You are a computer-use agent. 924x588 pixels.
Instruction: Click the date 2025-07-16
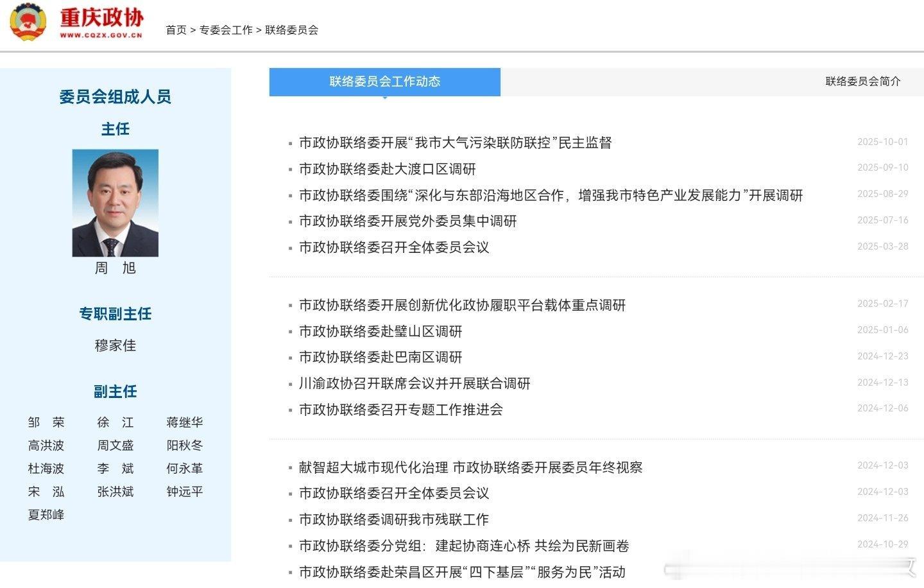(883, 220)
